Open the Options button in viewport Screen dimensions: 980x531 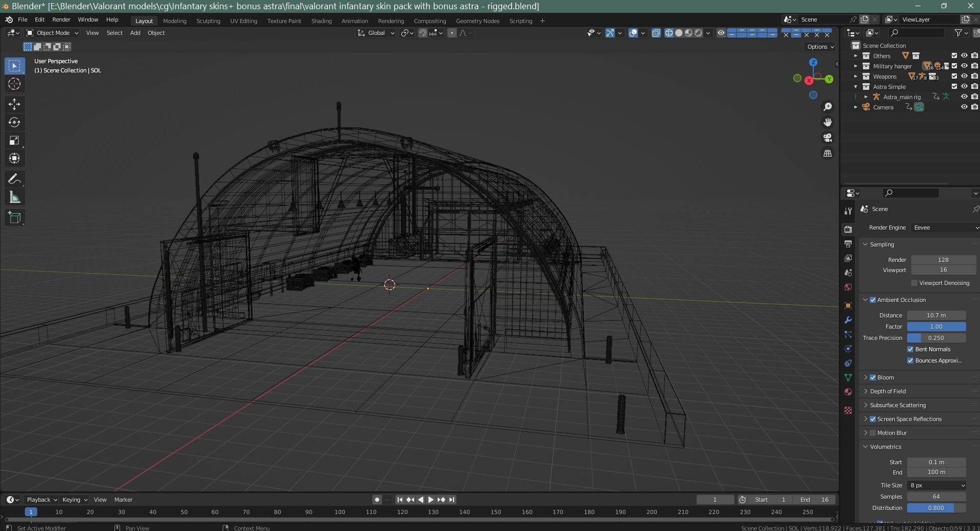coord(820,47)
